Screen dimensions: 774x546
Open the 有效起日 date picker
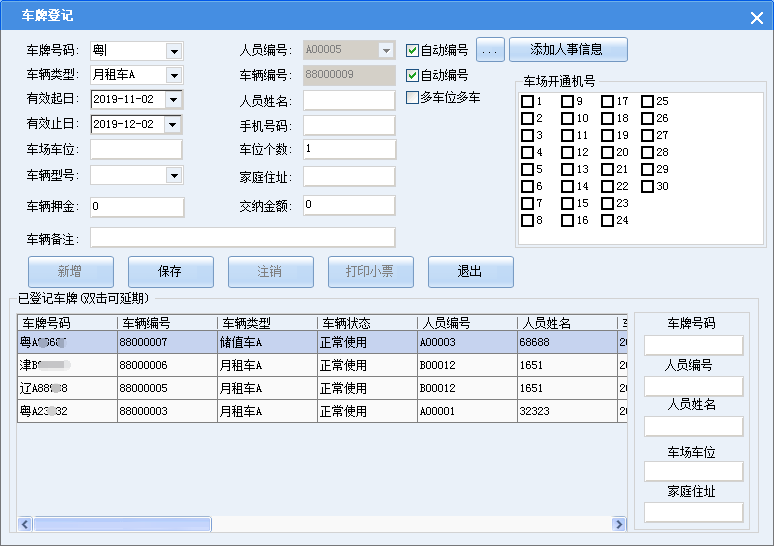click(x=173, y=100)
